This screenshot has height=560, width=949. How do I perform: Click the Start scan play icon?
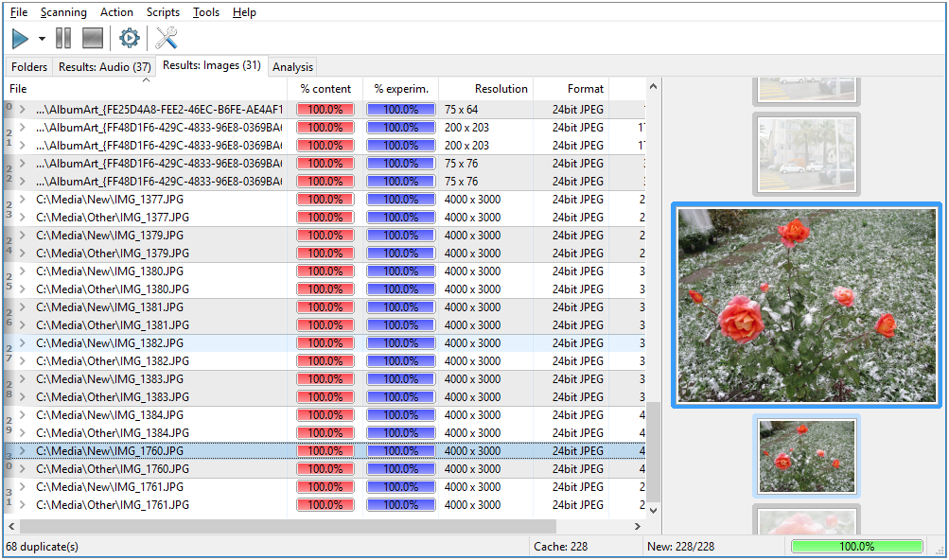click(21, 39)
